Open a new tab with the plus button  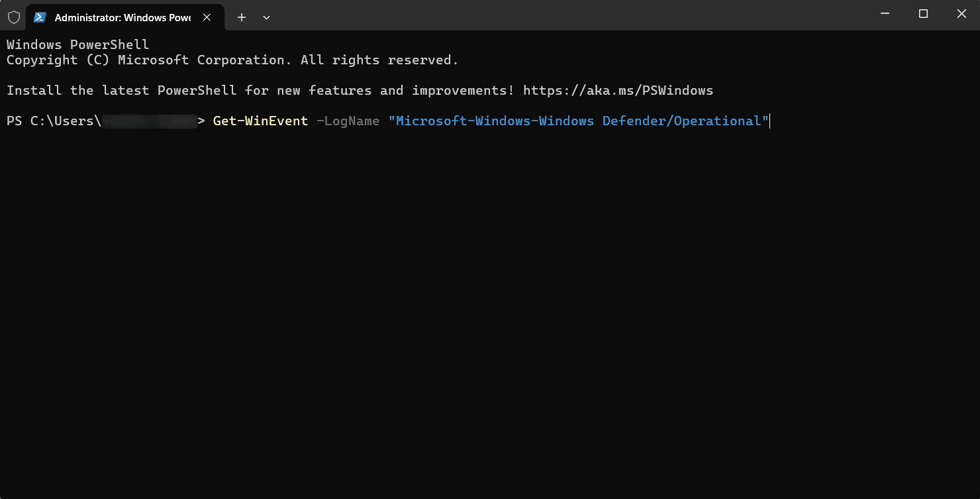click(242, 17)
